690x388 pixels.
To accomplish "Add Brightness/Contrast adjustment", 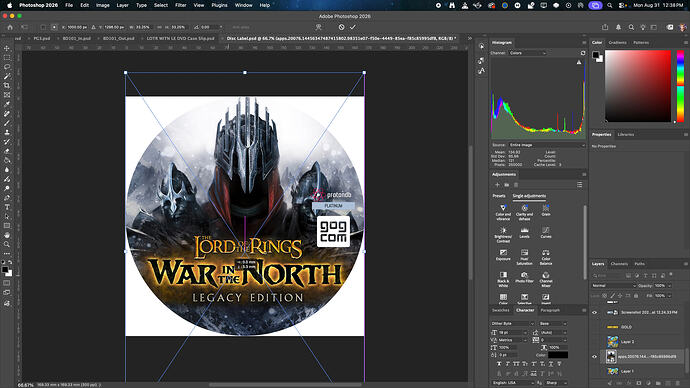I will pos(503,235).
